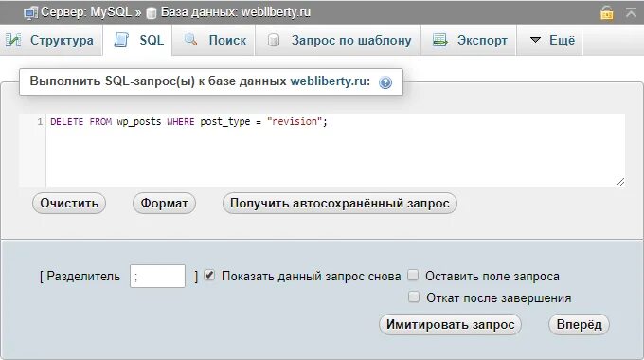Screen dimensions: 644x360
Task: Click the Очистить button
Action: (x=69, y=203)
